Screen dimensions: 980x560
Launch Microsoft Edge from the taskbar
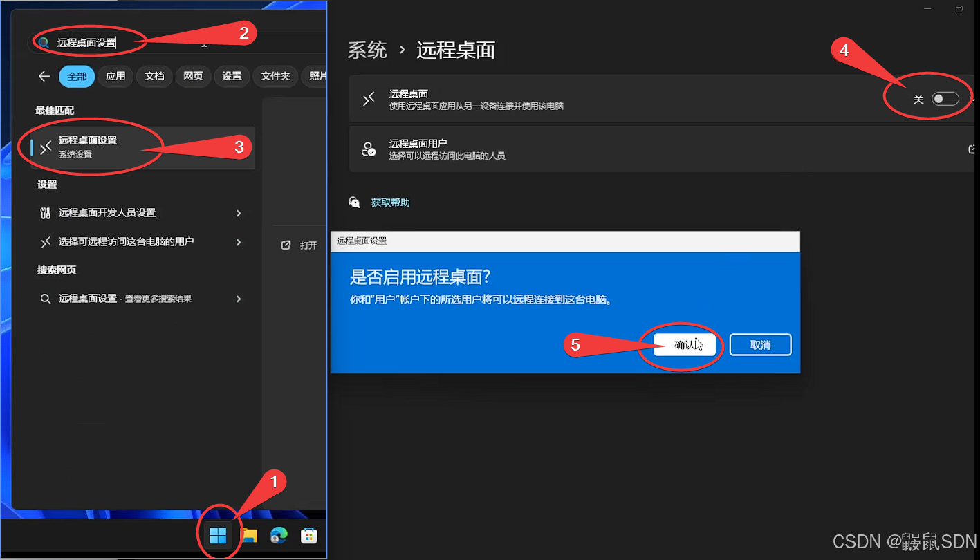(279, 535)
